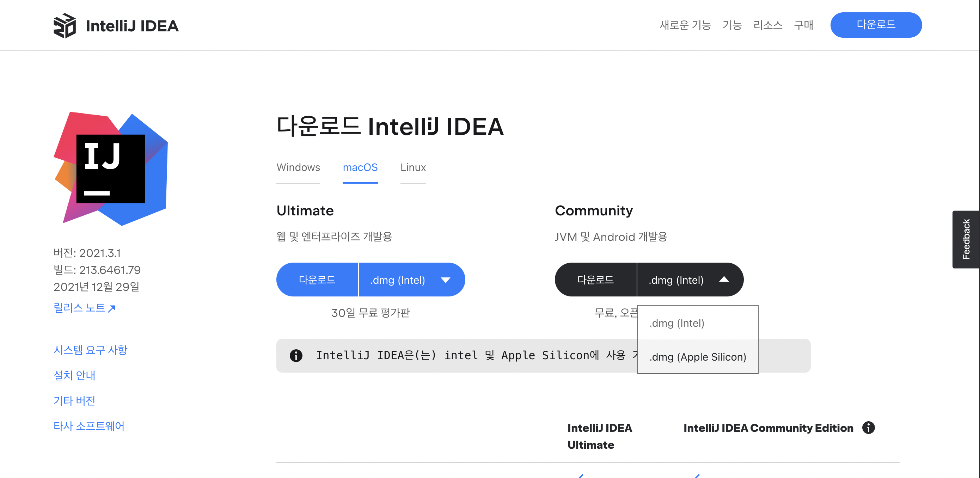Screen dimensions: 980x478
Task: Open the 시스템 요구 사항 link
Action: (90, 350)
